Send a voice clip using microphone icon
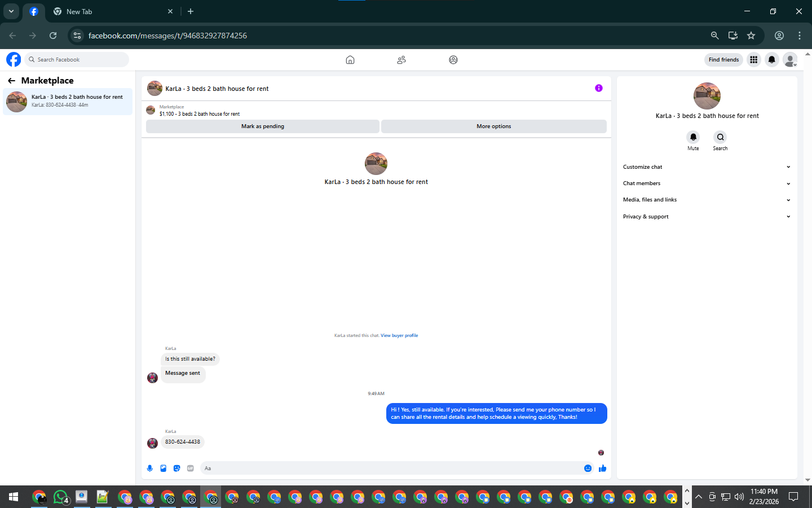812x508 pixels. [x=150, y=468]
